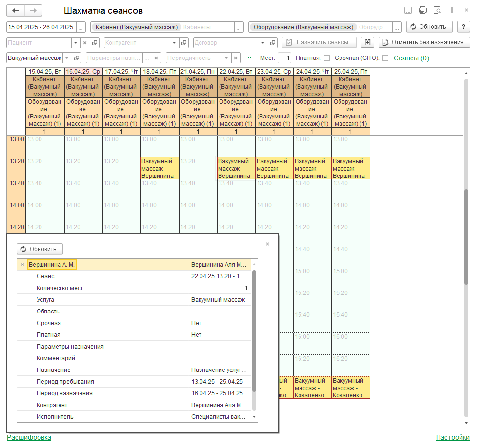Open the Сеансы (0) link
Image resolution: width=480 pixels, height=448 pixels.
[411, 58]
